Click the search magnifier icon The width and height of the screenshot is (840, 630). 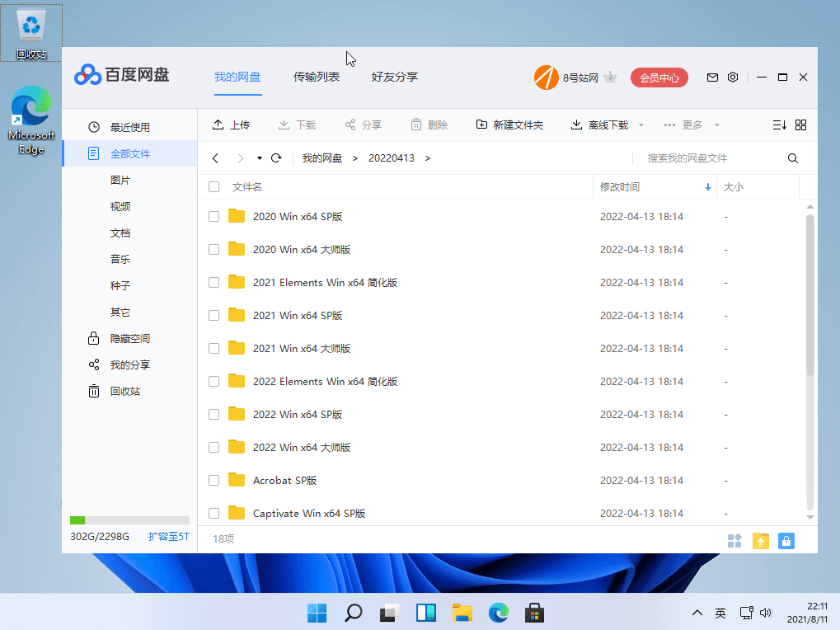click(x=793, y=158)
